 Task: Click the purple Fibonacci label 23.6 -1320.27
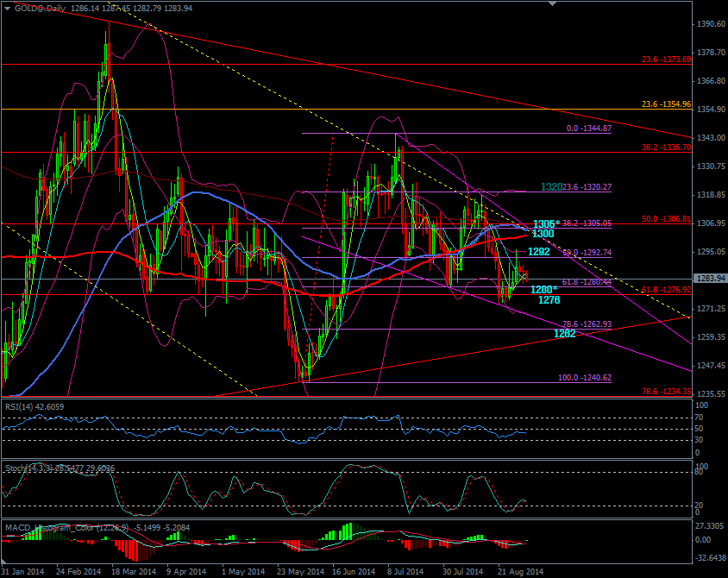587,187
